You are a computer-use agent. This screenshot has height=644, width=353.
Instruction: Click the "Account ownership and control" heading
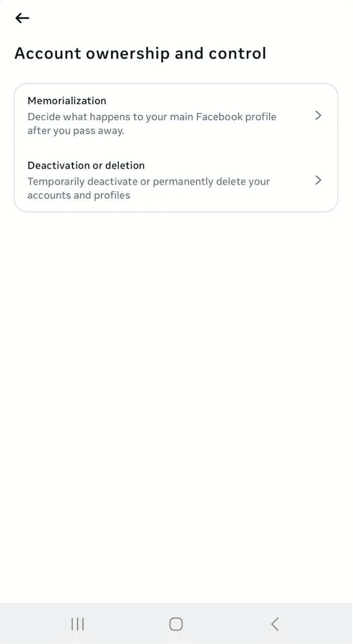click(140, 53)
